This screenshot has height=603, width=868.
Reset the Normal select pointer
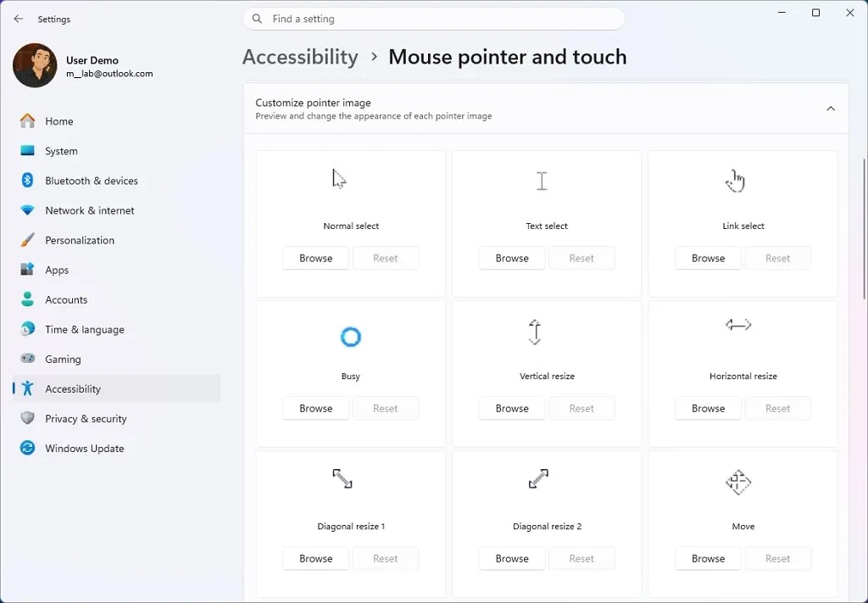386,258
